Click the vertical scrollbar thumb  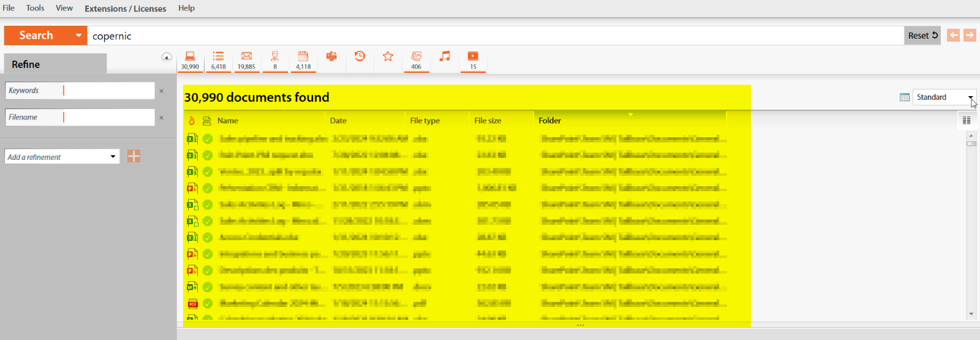[971, 144]
